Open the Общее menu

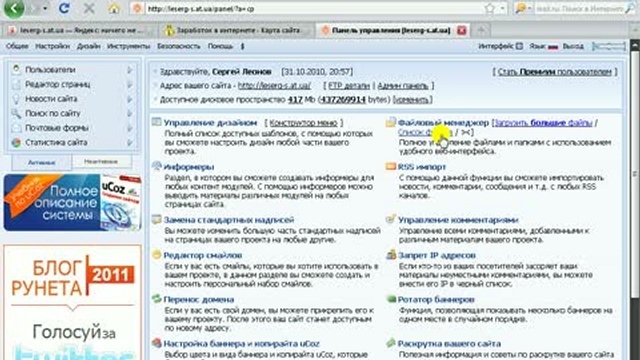[x=17, y=46]
